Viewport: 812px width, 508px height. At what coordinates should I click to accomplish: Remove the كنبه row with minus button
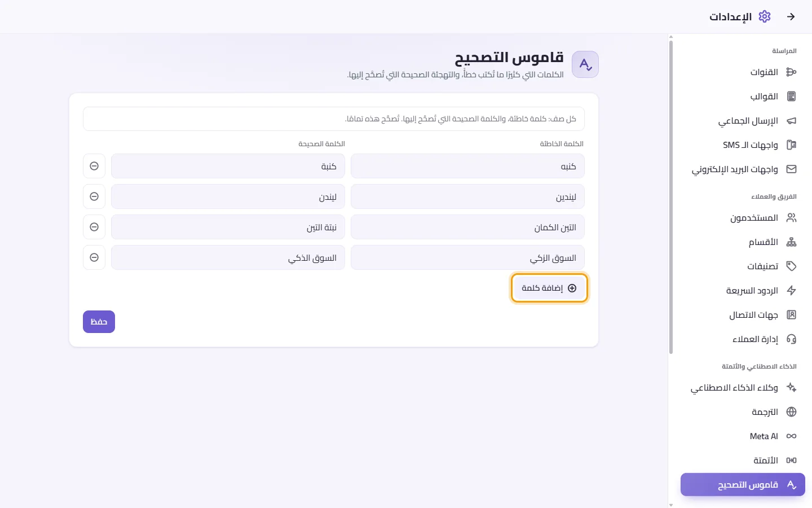(94, 166)
